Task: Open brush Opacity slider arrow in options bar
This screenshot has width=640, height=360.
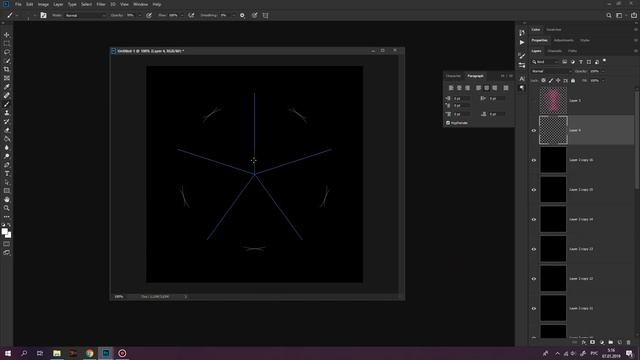Action: 140,15
